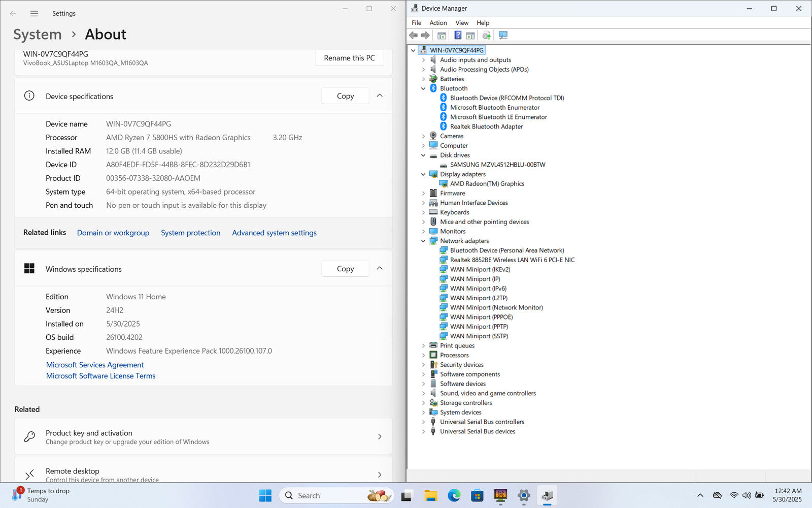Open the Help menu in Device Manager
Viewport: 812px width, 508px height.
pos(483,23)
